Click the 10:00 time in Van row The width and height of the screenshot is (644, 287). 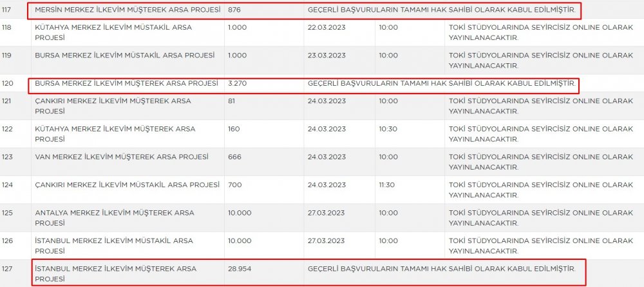[388, 157]
